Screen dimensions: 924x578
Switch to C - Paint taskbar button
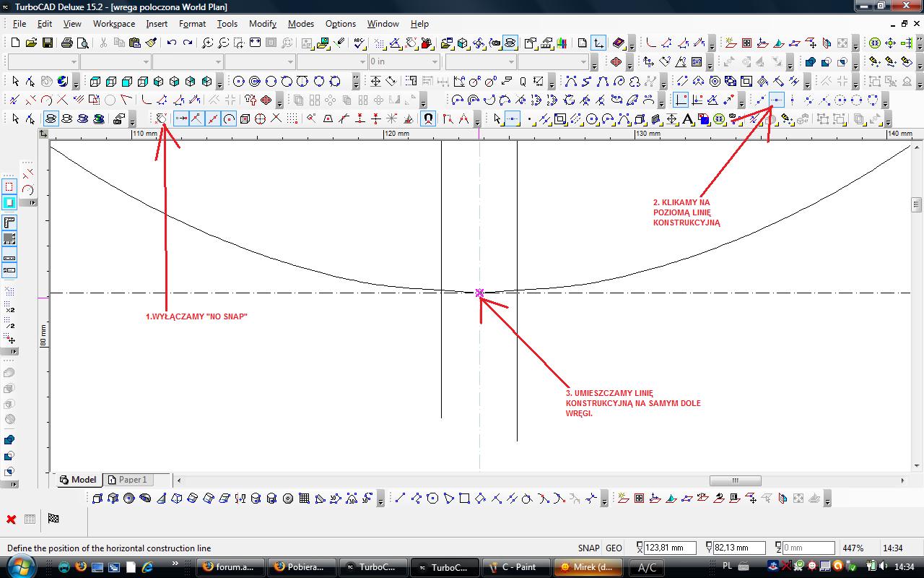coord(515,567)
